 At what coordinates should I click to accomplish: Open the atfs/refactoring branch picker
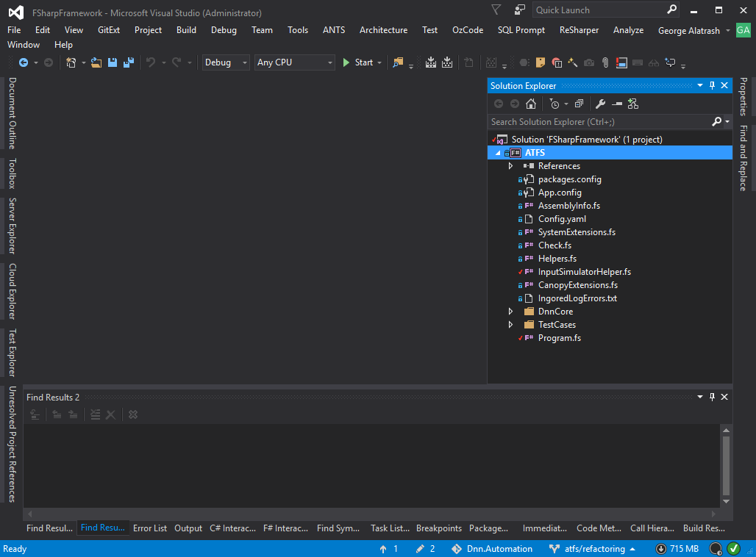(x=592, y=549)
